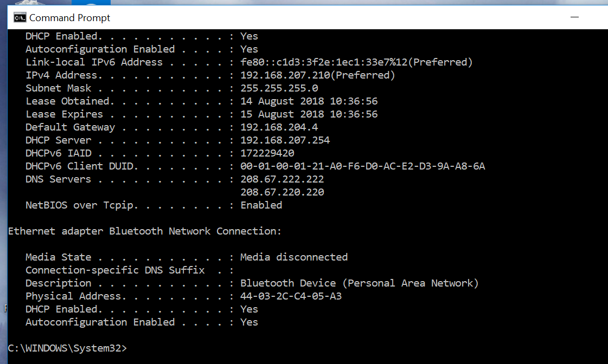
Task: Click the DHCPv6 Client DUID value
Action: (363, 166)
